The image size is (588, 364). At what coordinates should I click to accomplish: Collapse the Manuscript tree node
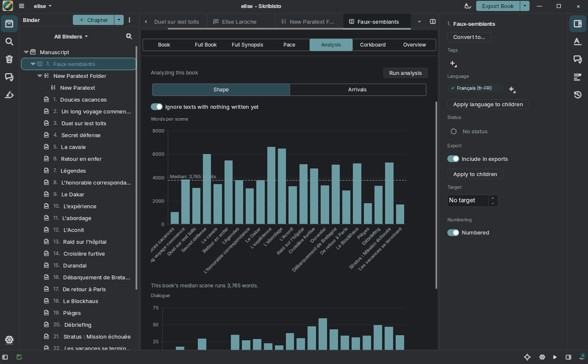(x=26, y=52)
